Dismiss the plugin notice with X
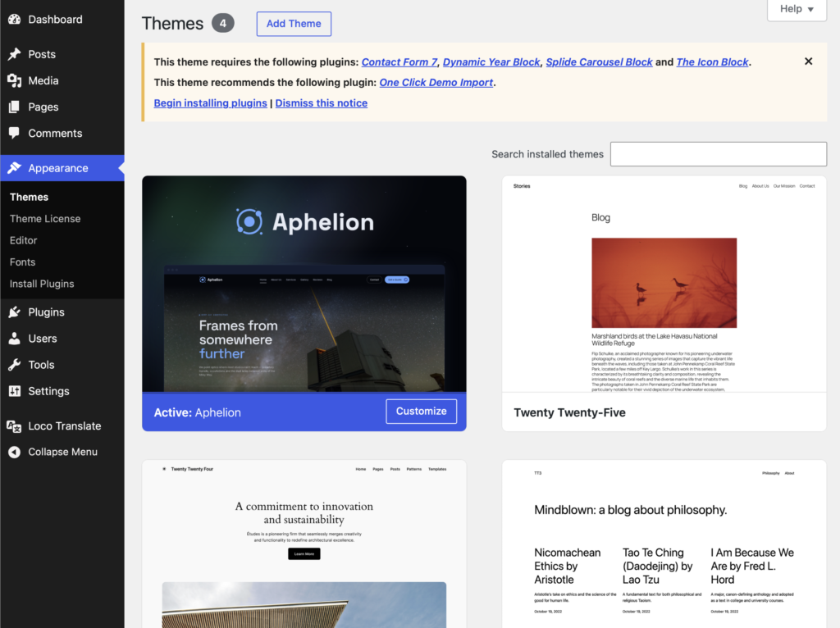This screenshot has width=840, height=628. (x=808, y=61)
